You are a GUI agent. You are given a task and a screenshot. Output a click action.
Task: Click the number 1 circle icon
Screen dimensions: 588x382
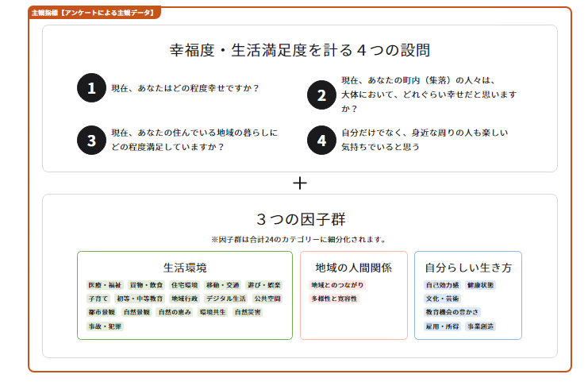(91, 88)
